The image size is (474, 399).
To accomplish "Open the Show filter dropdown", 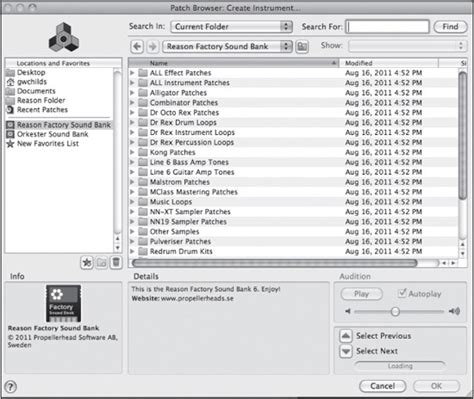I will point(407,46).
